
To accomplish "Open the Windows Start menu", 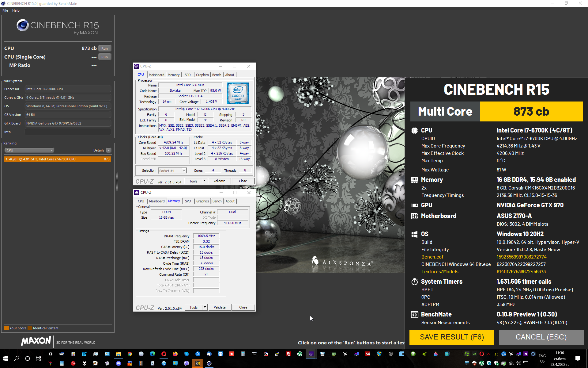I will 6,358.
